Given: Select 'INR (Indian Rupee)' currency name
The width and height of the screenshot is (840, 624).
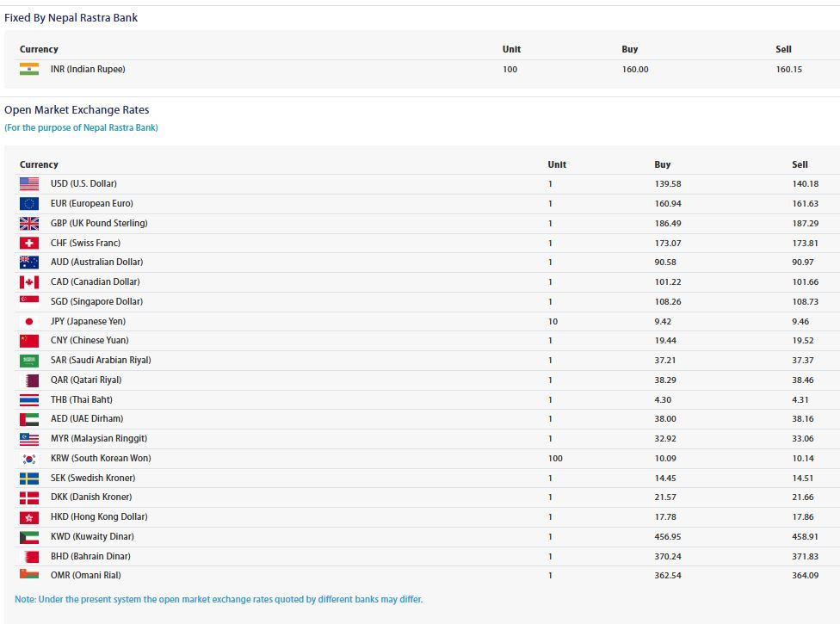Looking at the screenshot, I should (x=88, y=69).
